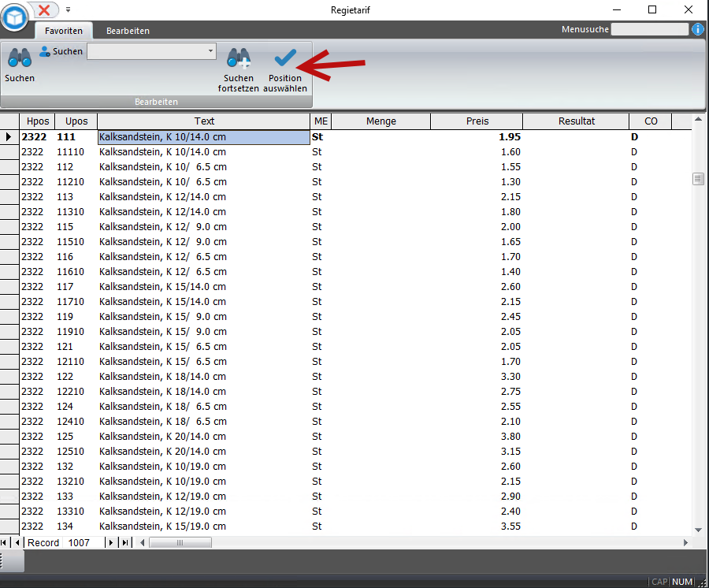
Task: Select row with Upos 12510
Action: 76,452
